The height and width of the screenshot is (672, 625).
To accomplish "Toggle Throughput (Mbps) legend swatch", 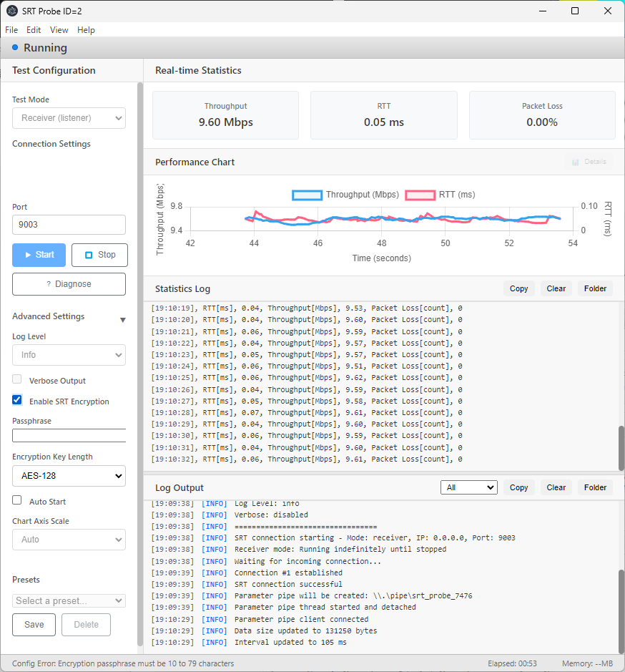I will tap(307, 195).
